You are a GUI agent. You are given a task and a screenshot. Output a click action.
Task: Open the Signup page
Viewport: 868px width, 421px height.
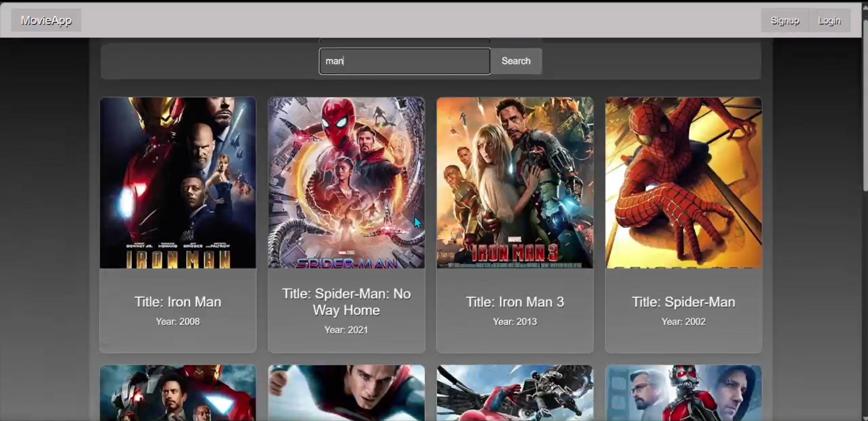[785, 21]
